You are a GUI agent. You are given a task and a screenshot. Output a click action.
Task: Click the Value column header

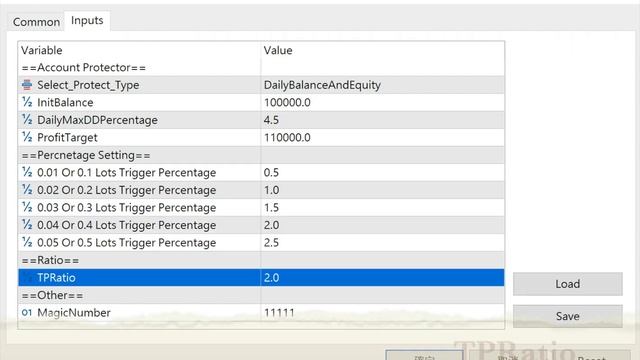[382, 50]
